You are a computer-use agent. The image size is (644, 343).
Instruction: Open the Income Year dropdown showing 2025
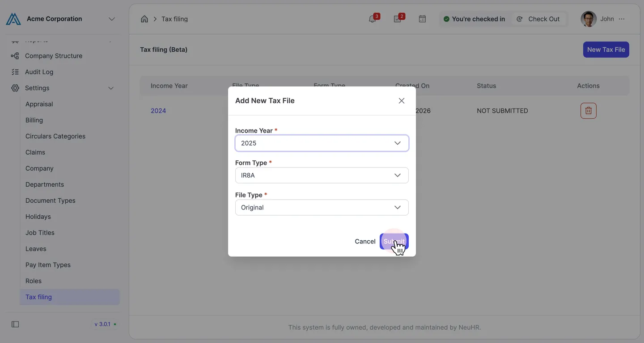322,143
